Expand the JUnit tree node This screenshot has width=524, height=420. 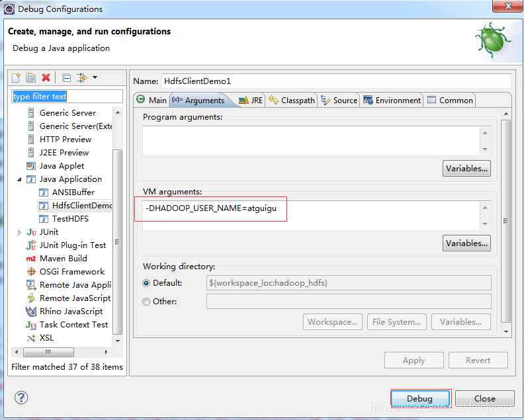coord(19,232)
